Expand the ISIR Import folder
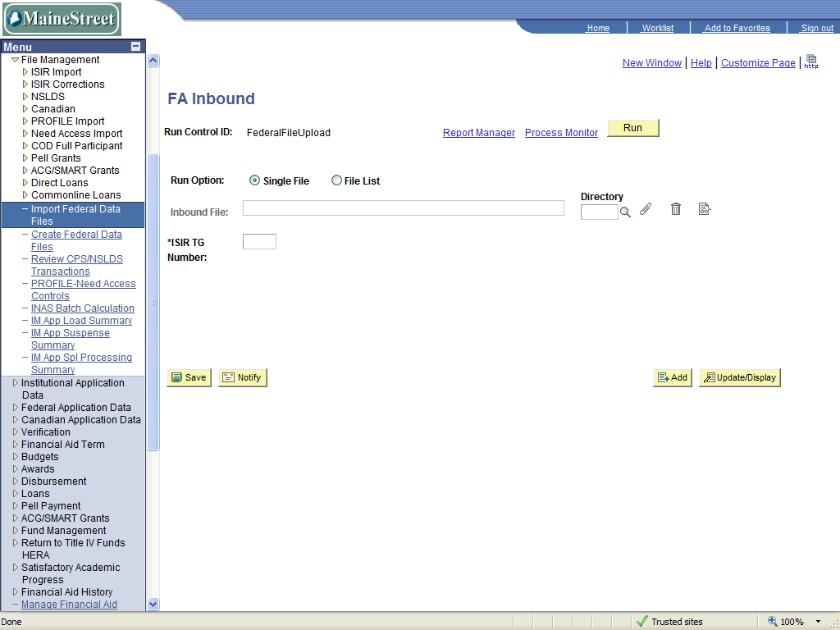The height and width of the screenshot is (630, 840). pyautogui.click(x=25, y=72)
